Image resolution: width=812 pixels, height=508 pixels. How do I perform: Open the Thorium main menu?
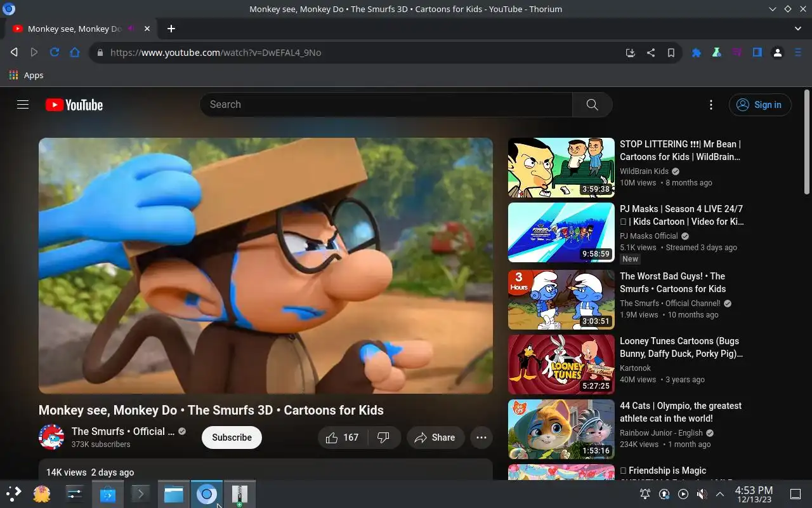tap(798, 53)
